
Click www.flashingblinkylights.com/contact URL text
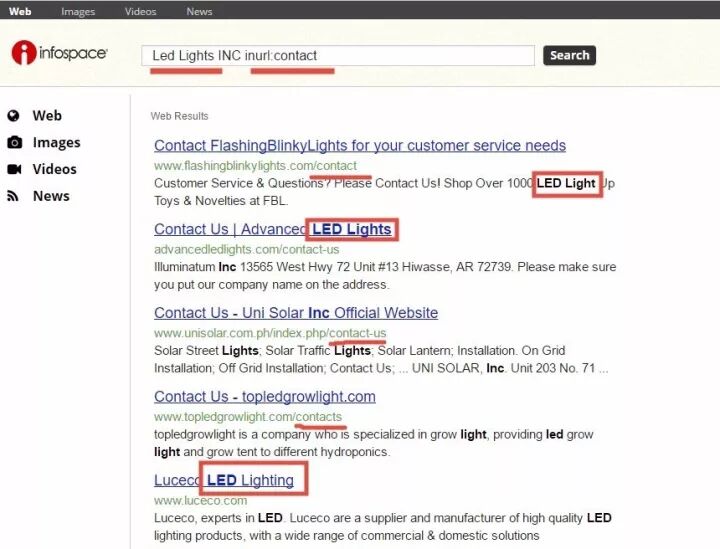click(255, 166)
